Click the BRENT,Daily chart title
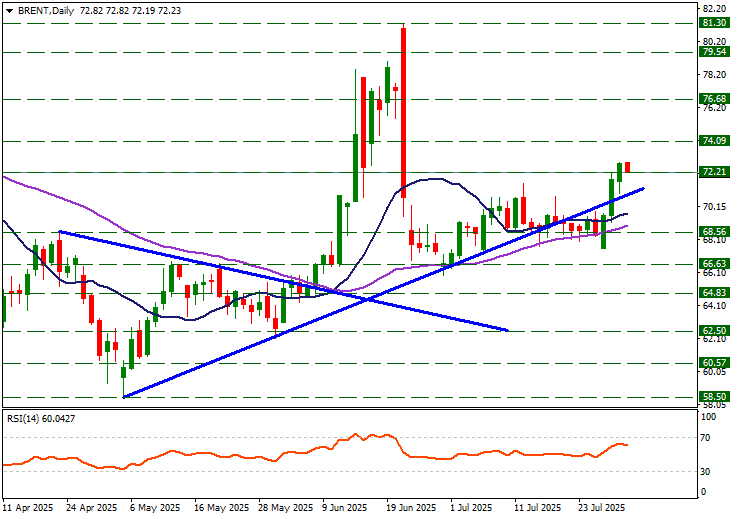This screenshot has height=519, width=737. coord(46,11)
